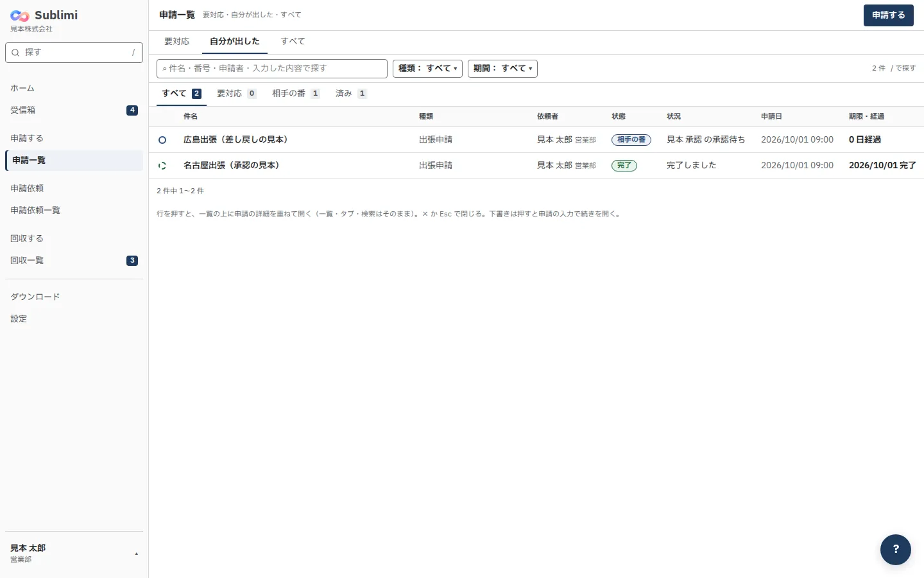Click the 件名 column header
This screenshot has width=924, height=578.
191,117
